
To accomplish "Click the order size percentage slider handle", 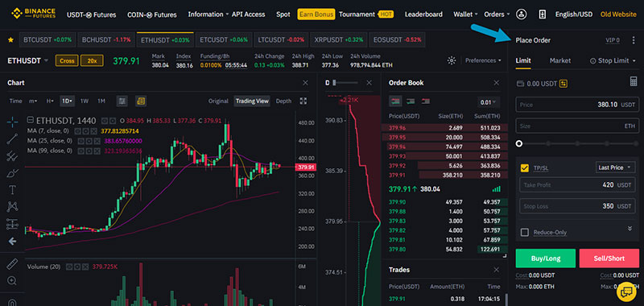I will [519, 143].
